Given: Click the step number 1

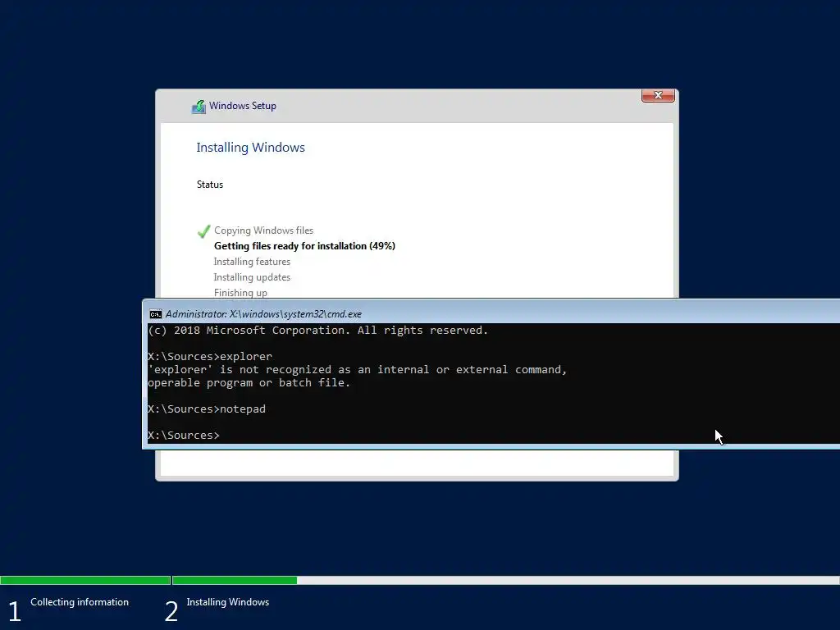Looking at the screenshot, I should (15, 612).
